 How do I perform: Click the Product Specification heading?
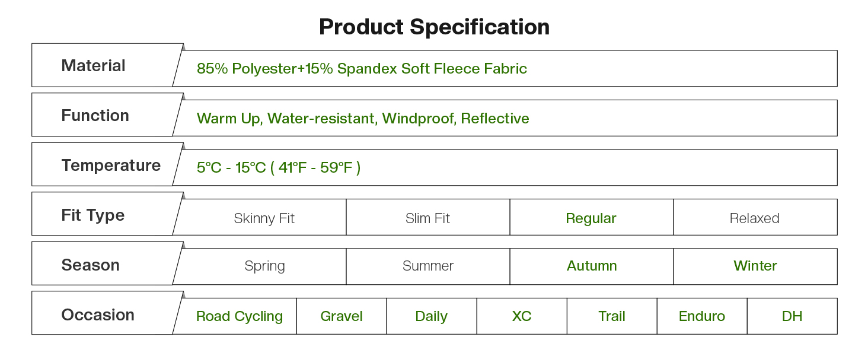click(x=434, y=27)
